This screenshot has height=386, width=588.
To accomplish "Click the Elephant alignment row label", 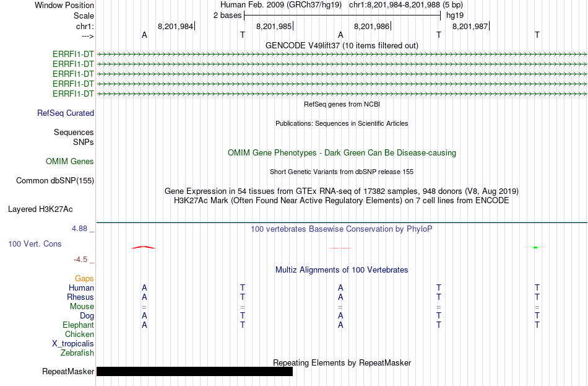I will 78,325.
